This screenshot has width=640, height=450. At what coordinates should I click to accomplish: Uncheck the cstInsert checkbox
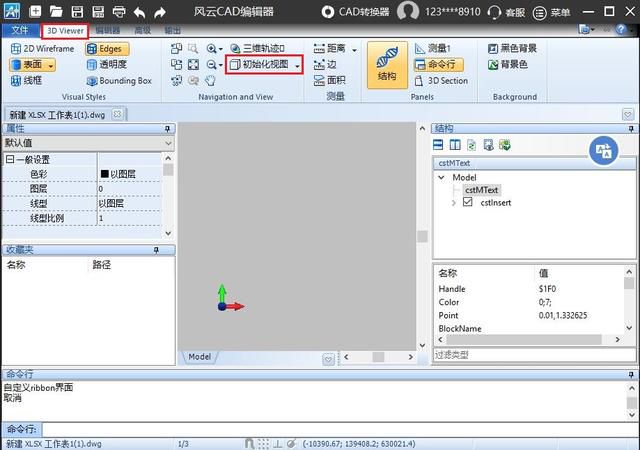[x=468, y=202]
